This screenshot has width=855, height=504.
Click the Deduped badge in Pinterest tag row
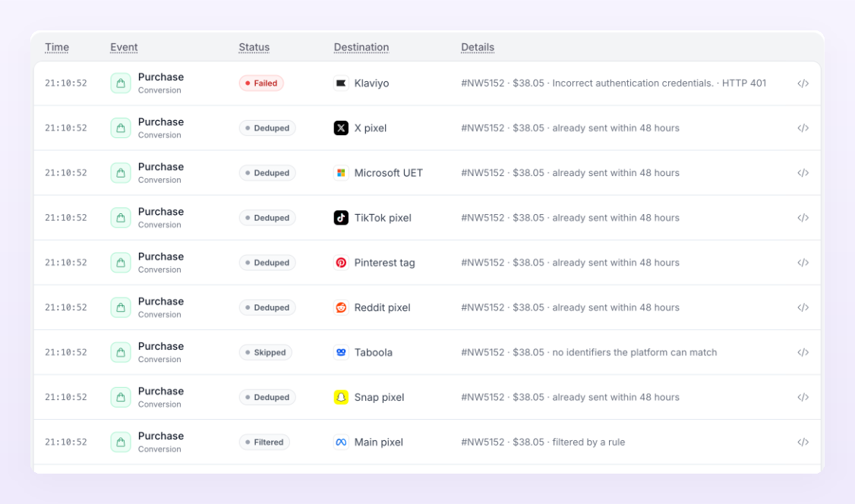pyautogui.click(x=267, y=263)
